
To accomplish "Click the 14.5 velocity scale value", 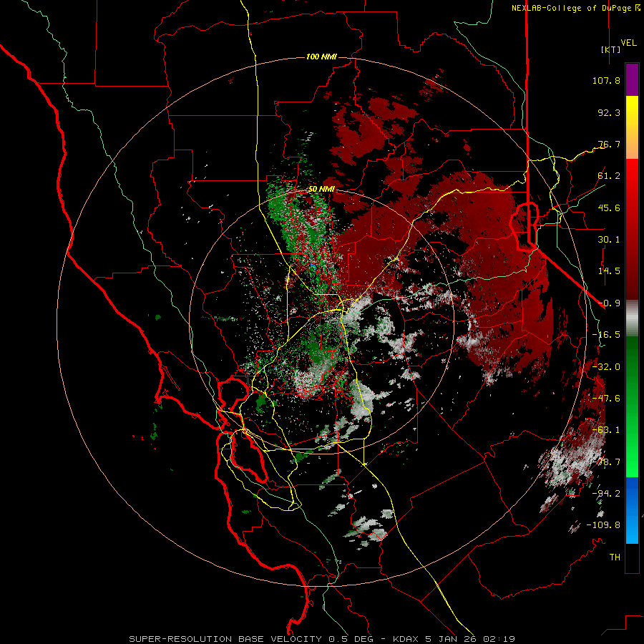I will pos(609,271).
